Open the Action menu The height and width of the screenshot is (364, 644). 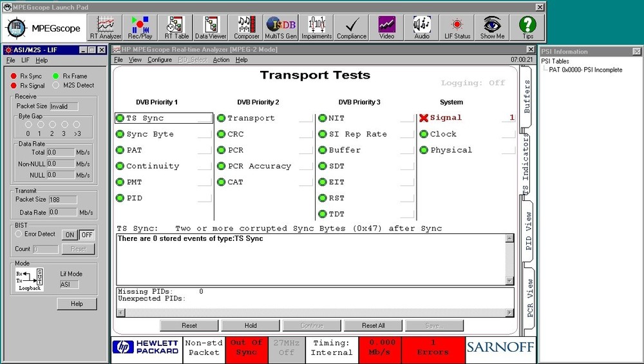point(221,60)
